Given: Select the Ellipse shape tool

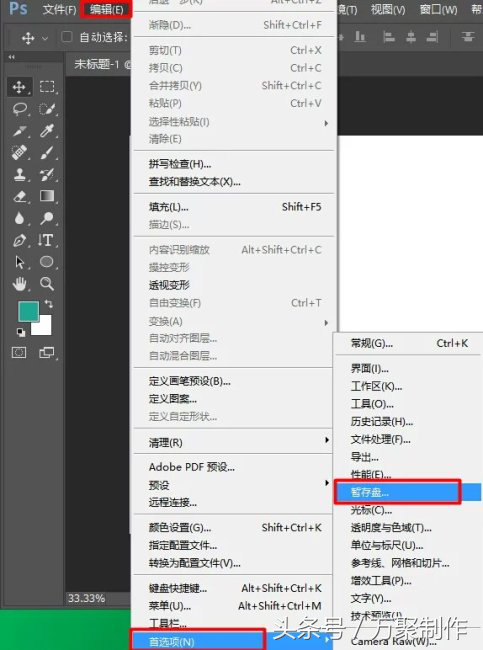Looking at the screenshot, I should point(47,262).
